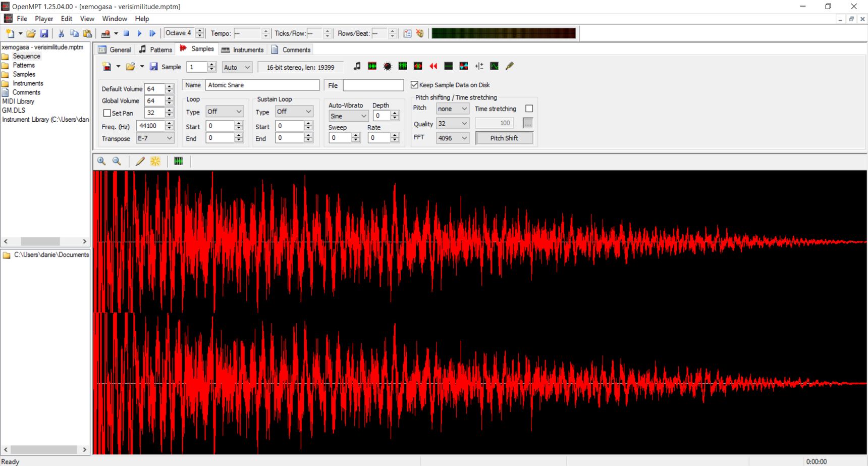Expand the FFT 4096 dropdown
The image size is (868, 466).
pyautogui.click(x=453, y=138)
